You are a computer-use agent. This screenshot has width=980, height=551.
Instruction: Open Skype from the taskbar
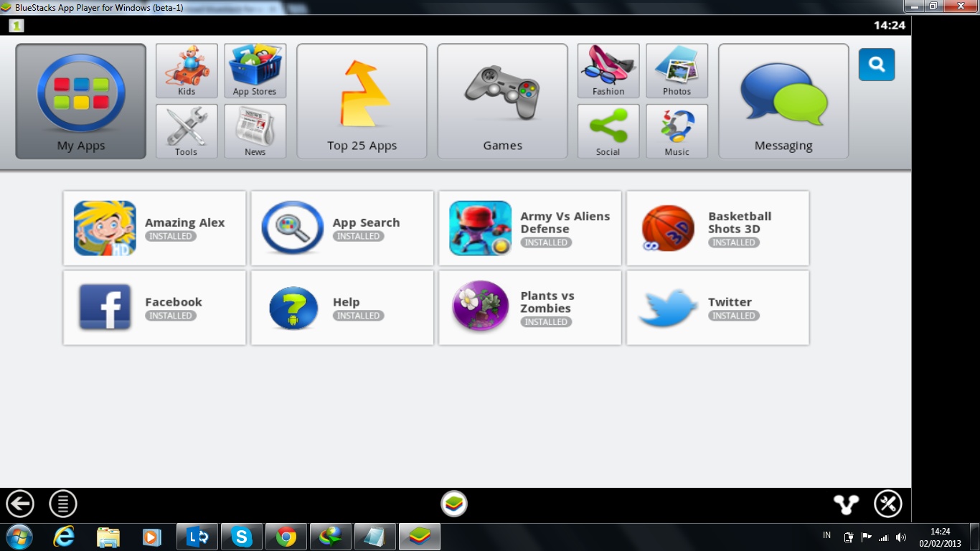click(242, 537)
